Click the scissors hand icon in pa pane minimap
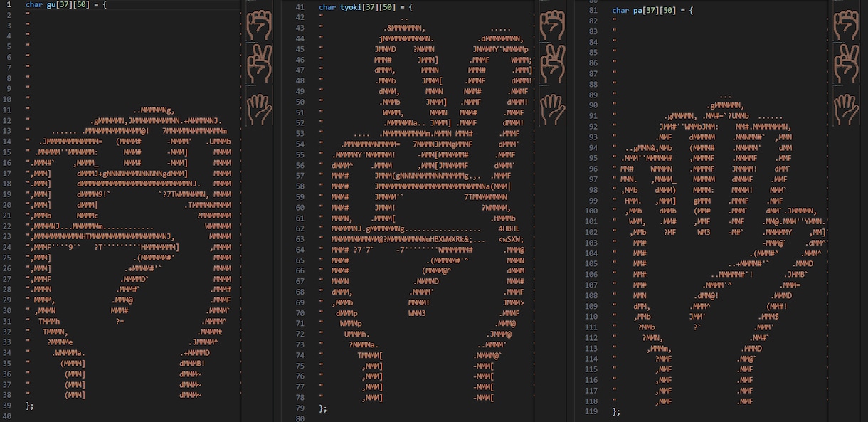The width and height of the screenshot is (868, 422). (846, 64)
